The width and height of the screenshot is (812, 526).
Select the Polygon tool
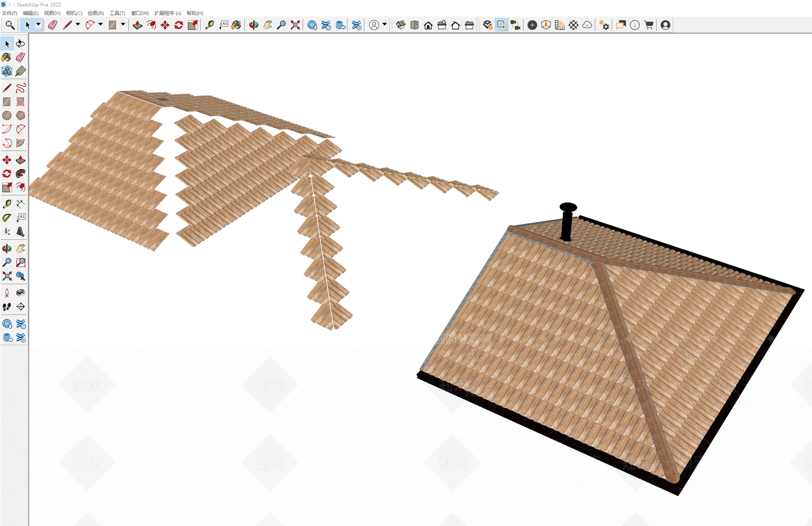pos(20,115)
